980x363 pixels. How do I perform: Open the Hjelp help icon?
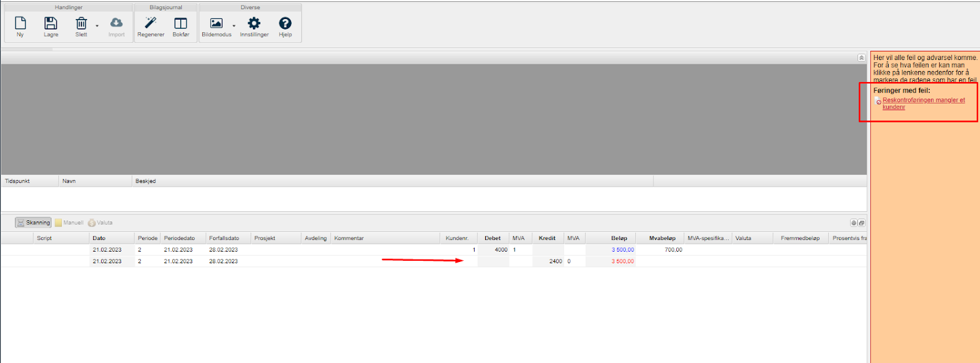[285, 26]
